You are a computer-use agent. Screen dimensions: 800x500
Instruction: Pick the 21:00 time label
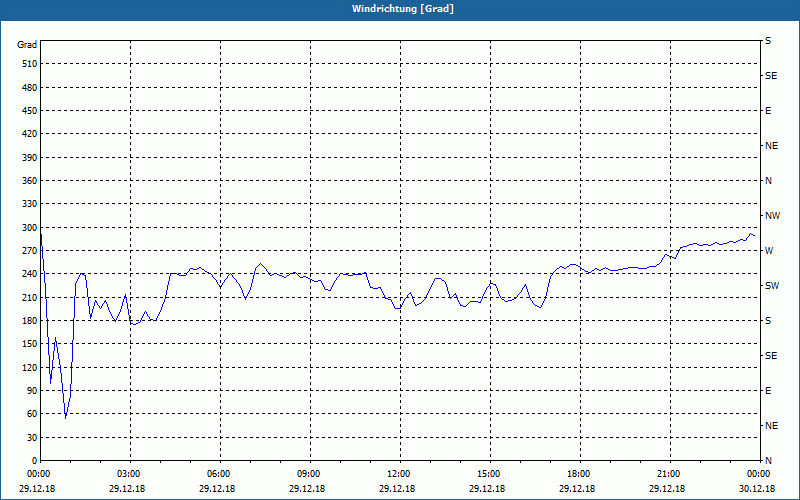(x=669, y=474)
